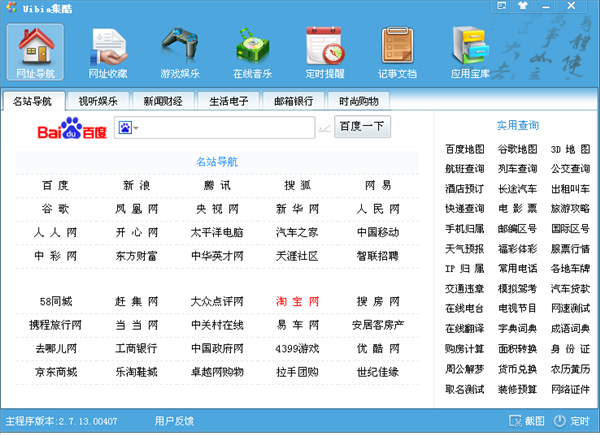Open the 天气预报 query link

[465, 249]
